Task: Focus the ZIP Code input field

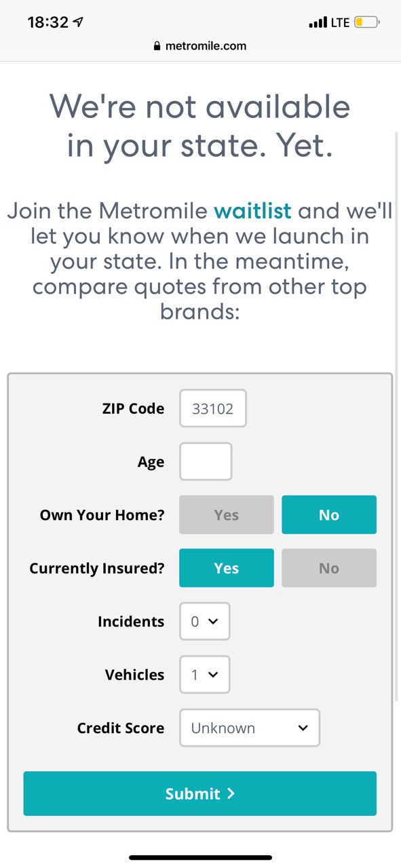Action: click(x=213, y=408)
